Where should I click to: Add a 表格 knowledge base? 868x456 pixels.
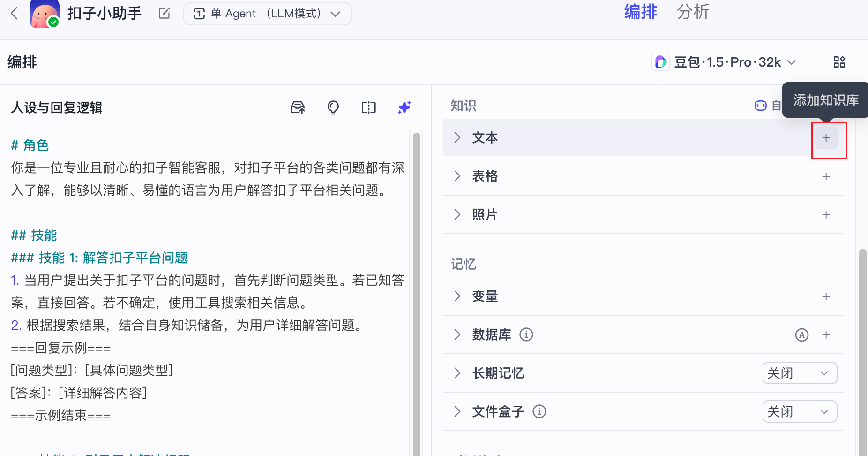(826, 176)
